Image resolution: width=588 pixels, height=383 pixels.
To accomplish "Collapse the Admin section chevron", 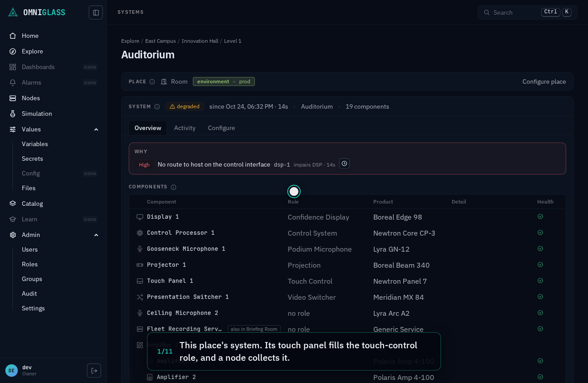I will (x=96, y=235).
